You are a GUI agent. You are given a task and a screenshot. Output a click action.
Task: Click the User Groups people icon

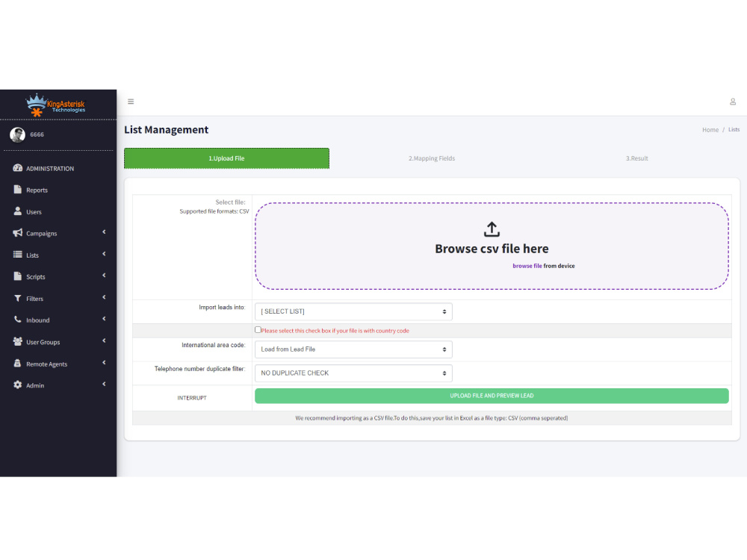pos(18,341)
